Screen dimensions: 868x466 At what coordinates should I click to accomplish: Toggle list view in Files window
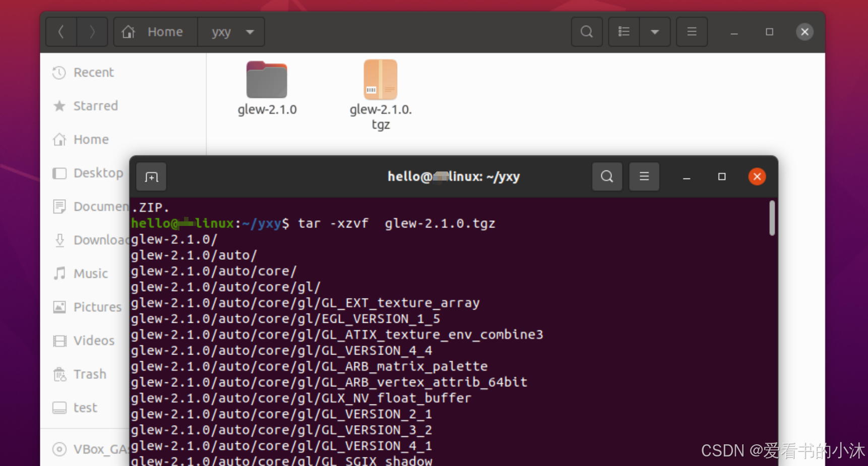(x=624, y=32)
